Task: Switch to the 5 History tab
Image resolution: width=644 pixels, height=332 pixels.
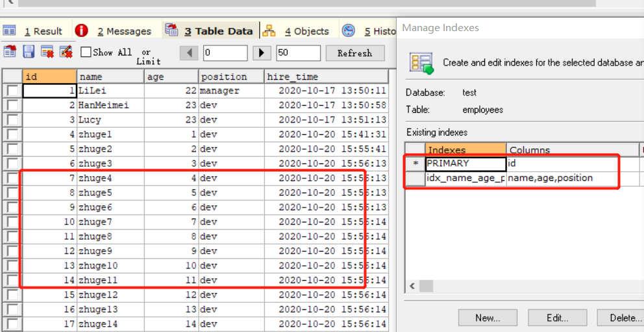Action: pos(369,30)
